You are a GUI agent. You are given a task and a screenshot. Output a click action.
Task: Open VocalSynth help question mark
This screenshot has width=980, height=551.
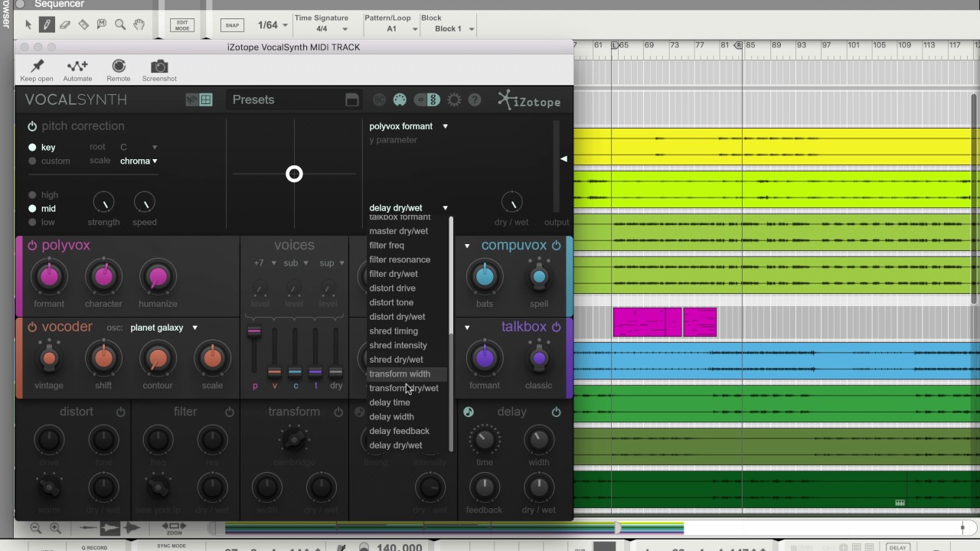pos(475,99)
